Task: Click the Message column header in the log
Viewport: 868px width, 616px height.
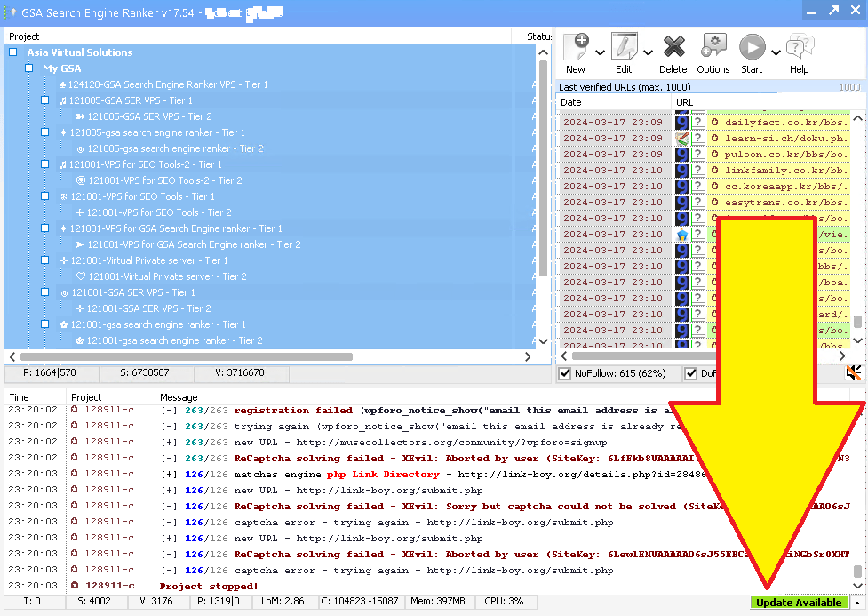Action: click(x=179, y=397)
